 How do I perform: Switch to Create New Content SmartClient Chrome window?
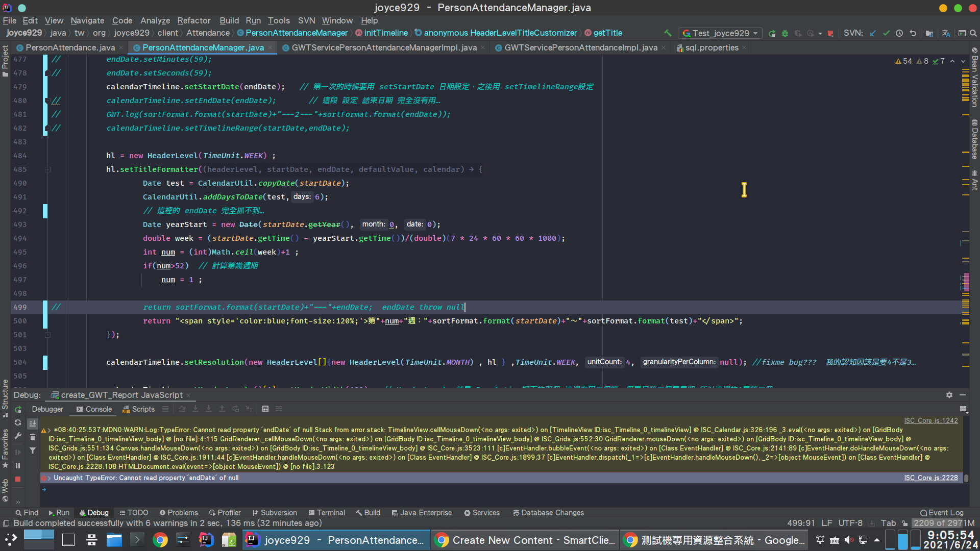(526, 540)
